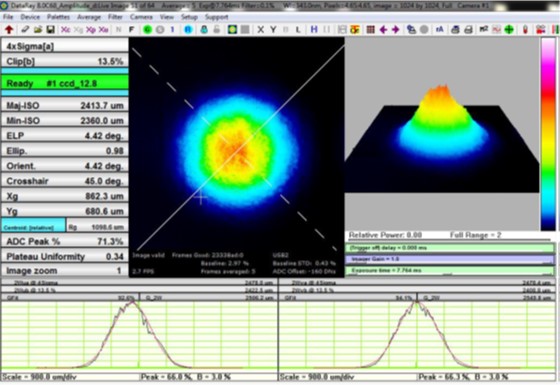Screen dimensions: 560x385
Task: Click the L toolbar button
Action: [x=298, y=30]
